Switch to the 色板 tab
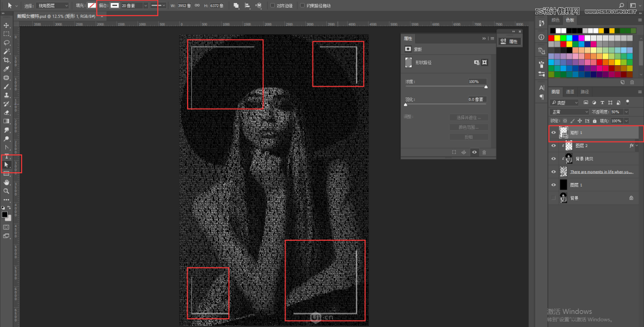This screenshot has width=644, height=327. click(570, 20)
